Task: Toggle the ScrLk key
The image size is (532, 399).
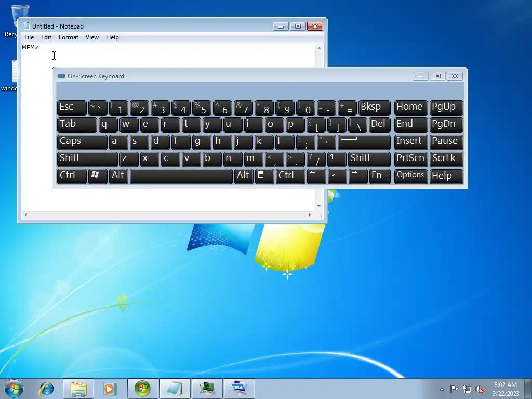Action: [446, 159]
